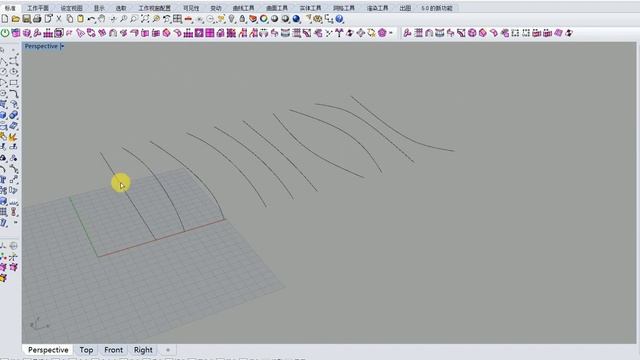Click the Paste clipboard icon
This screenshot has height=360, width=640.
click(x=80, y=19)
